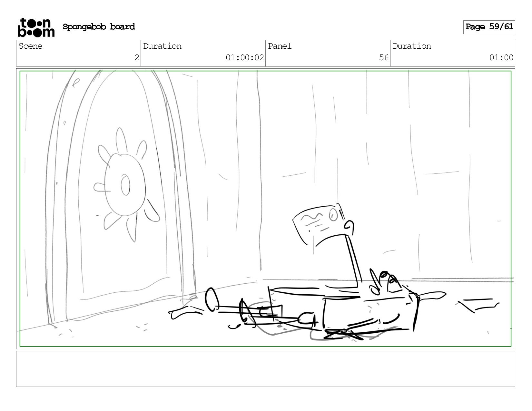
Task: Select the scene duration value '01:00:02'
Action: tap(245, 58)
